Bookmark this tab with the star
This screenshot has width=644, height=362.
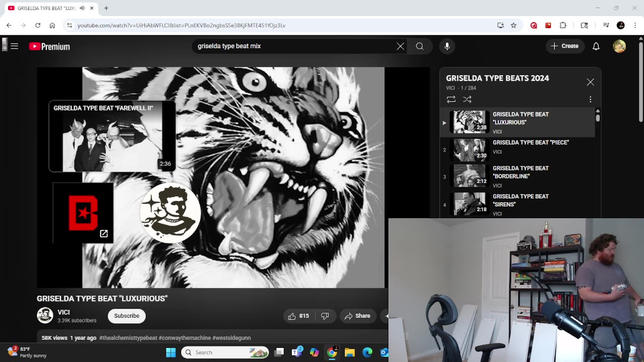(x=514, y=25)
